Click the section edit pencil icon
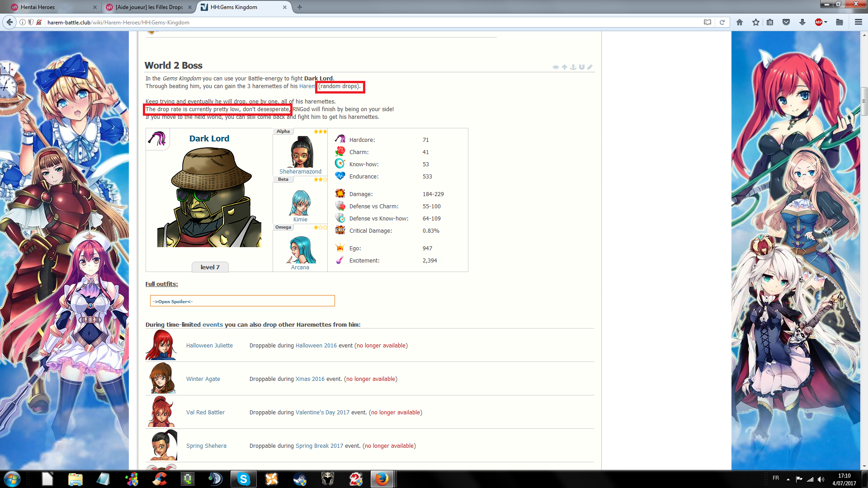The width and height of the screenshot is (868, 488). tap(590, 67)
